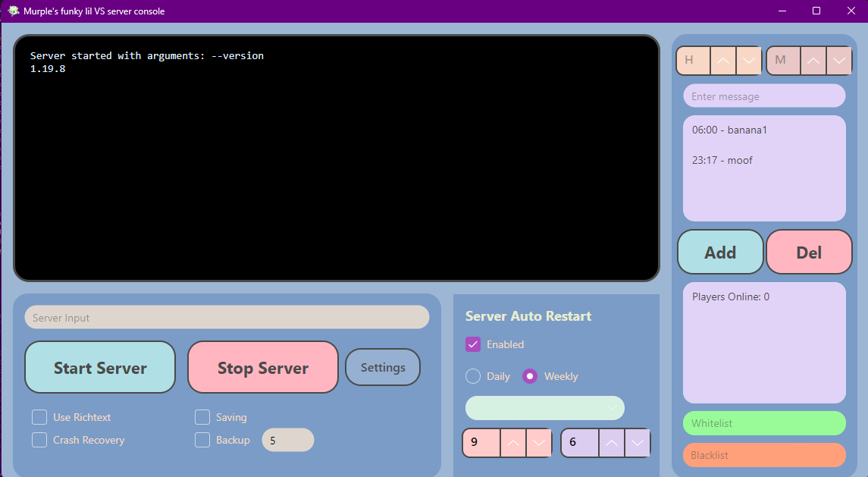Disable the Server Auto Restart Enabled checkbox
Viewport: 868px width, 477px height.
pos(473,344)
